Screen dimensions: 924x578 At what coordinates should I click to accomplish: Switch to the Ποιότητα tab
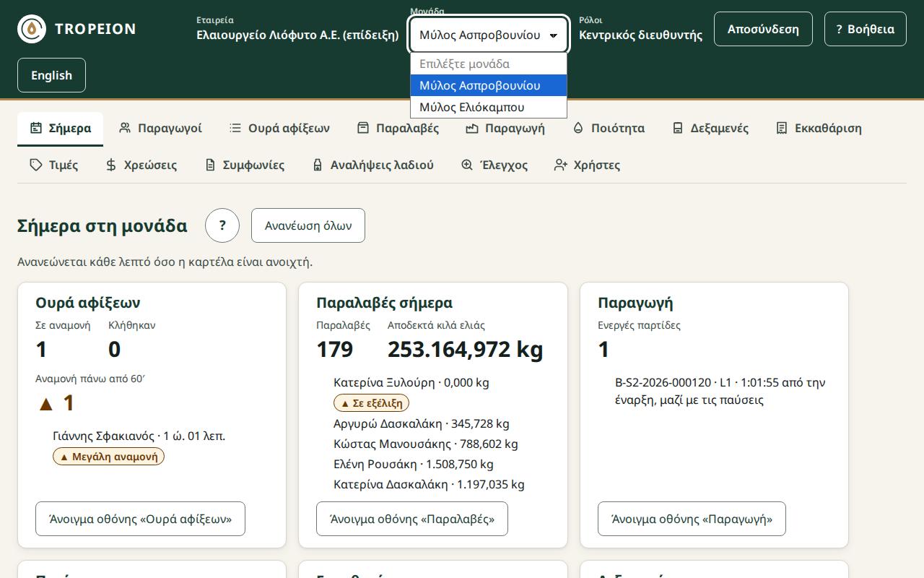click(609, 128)
